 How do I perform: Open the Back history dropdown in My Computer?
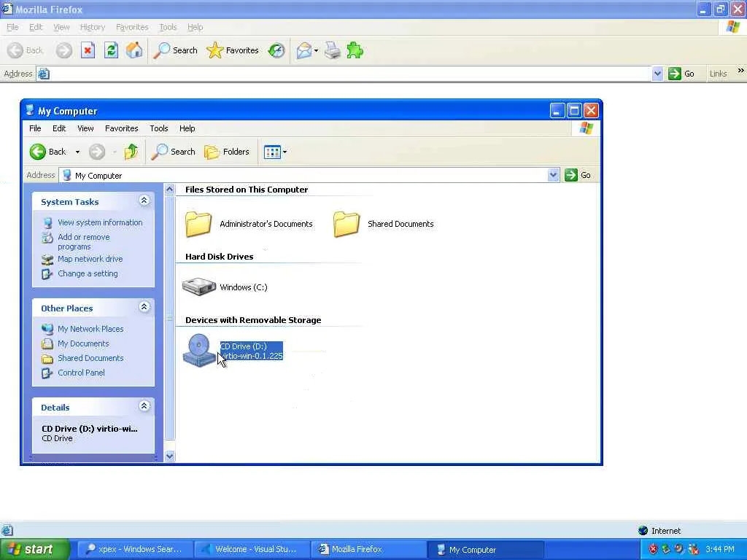77,152
